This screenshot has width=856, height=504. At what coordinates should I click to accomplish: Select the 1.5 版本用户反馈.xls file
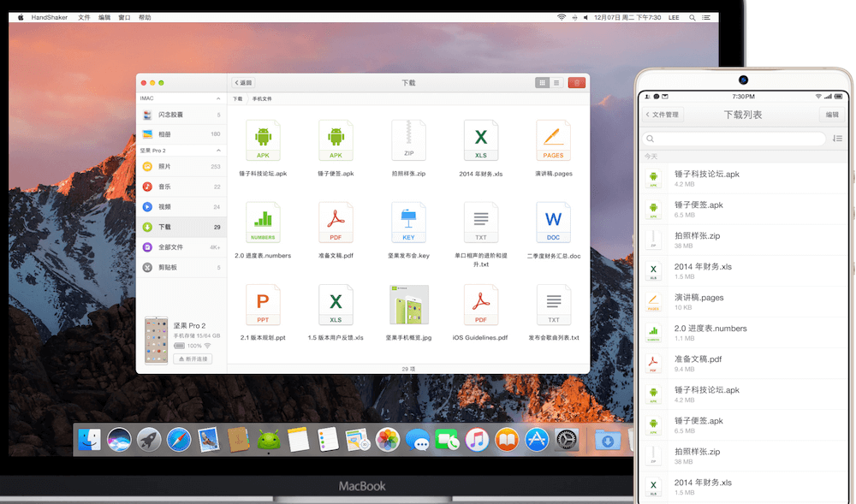(x=336, y=305)
